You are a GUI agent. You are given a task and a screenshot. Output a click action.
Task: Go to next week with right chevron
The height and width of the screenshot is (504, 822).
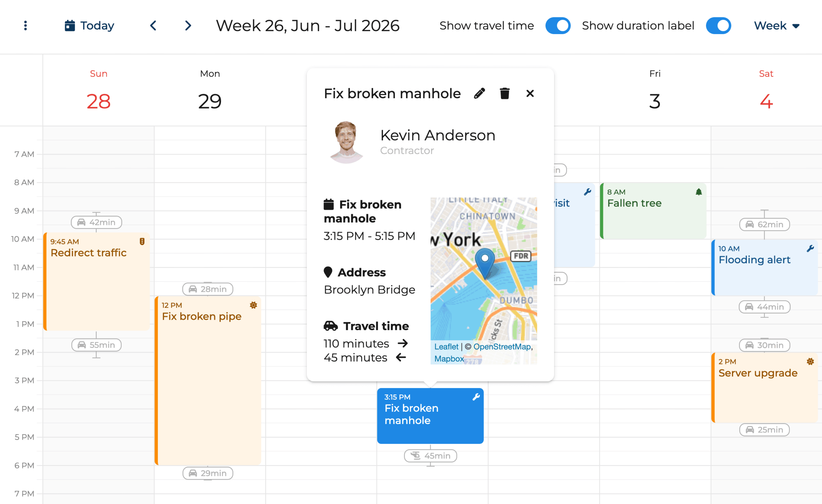pos(188,26)
